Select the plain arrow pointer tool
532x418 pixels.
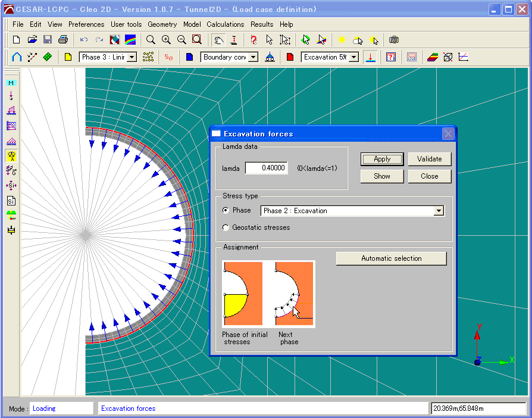(x=270, y=40)
